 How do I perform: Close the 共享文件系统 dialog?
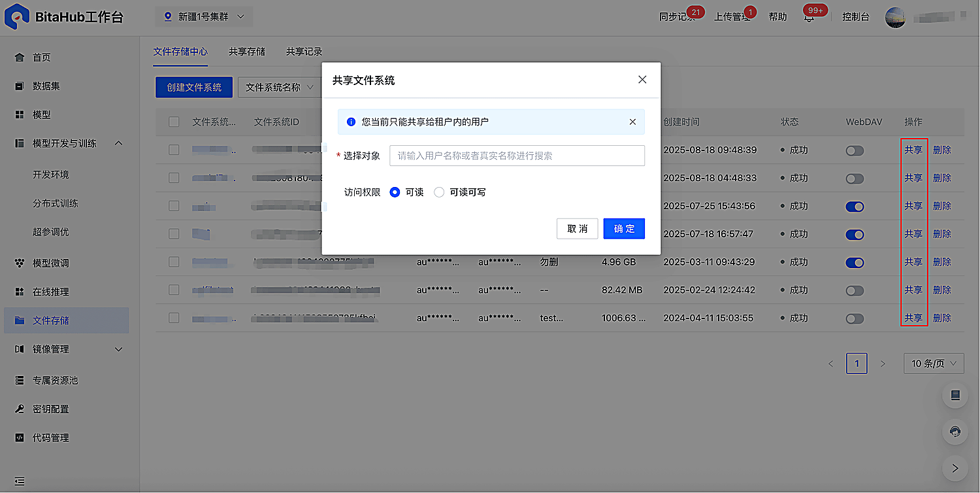(642, 80)
